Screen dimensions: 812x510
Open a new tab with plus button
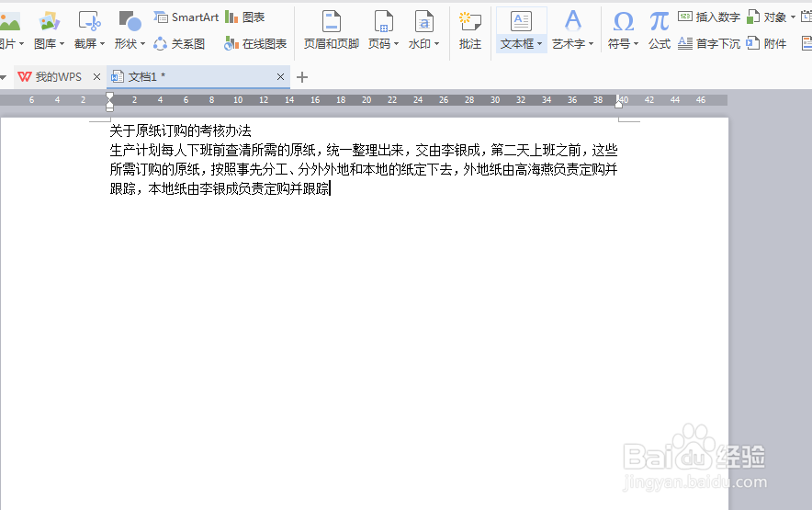point(302,78)
